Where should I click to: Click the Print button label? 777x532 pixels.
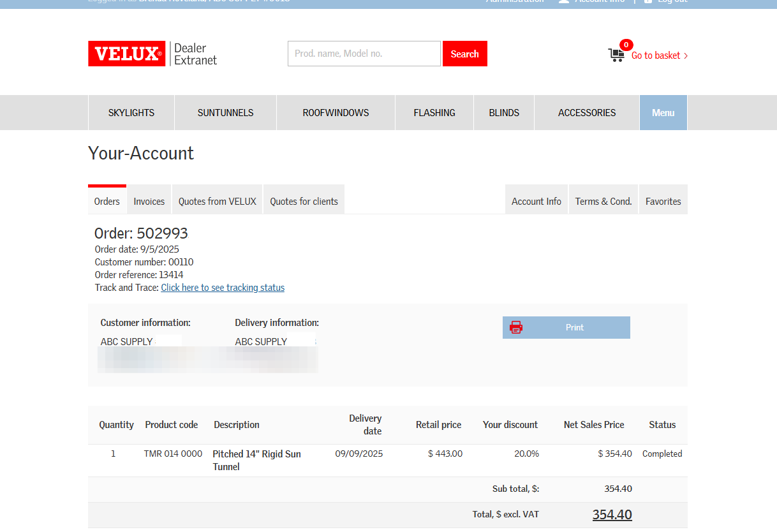point(575,327)
